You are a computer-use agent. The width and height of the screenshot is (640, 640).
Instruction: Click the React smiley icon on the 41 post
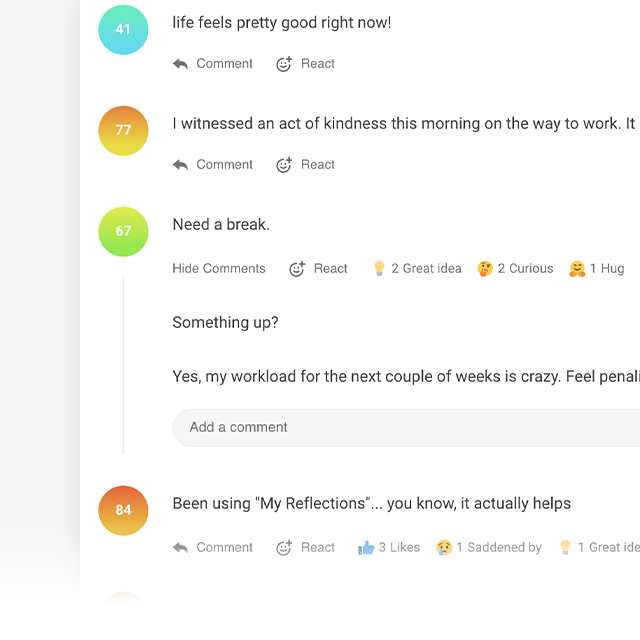tap(284, 64)
